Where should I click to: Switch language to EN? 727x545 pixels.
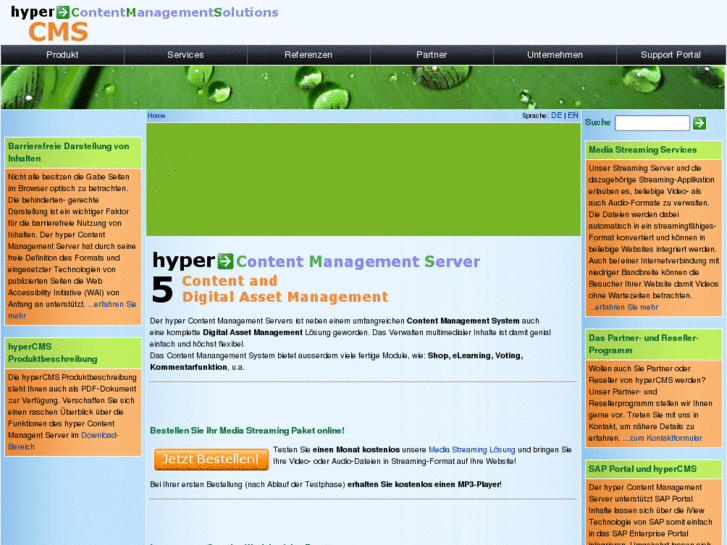click(573, 115)
